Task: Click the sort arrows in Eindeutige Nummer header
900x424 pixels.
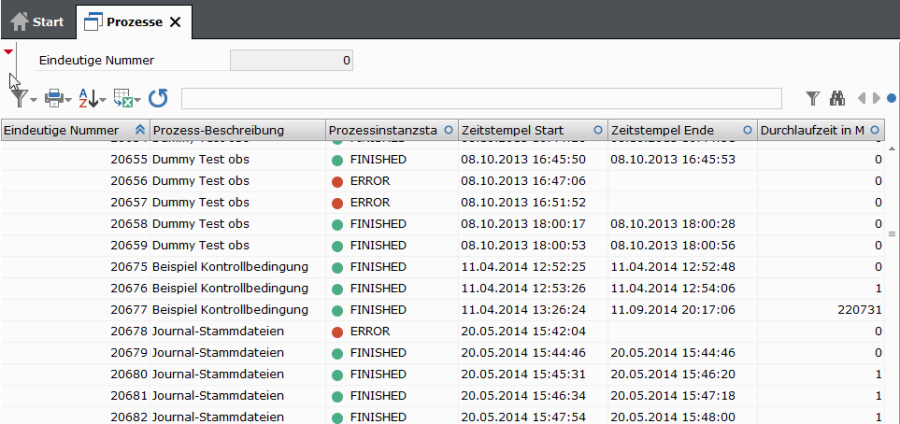Action: pos(139,130)
